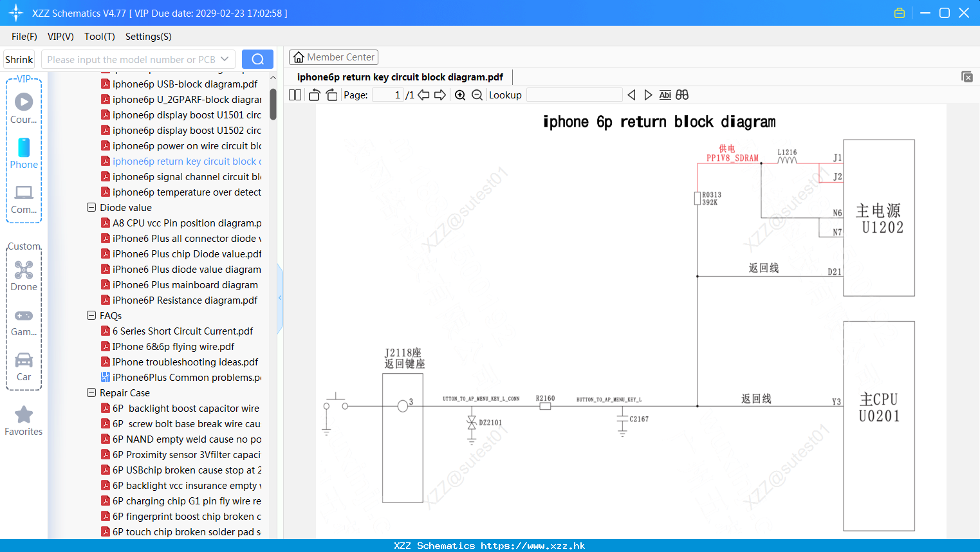Open iphone6p signal channel circuit file
The image size is (980, 552).
181,177
